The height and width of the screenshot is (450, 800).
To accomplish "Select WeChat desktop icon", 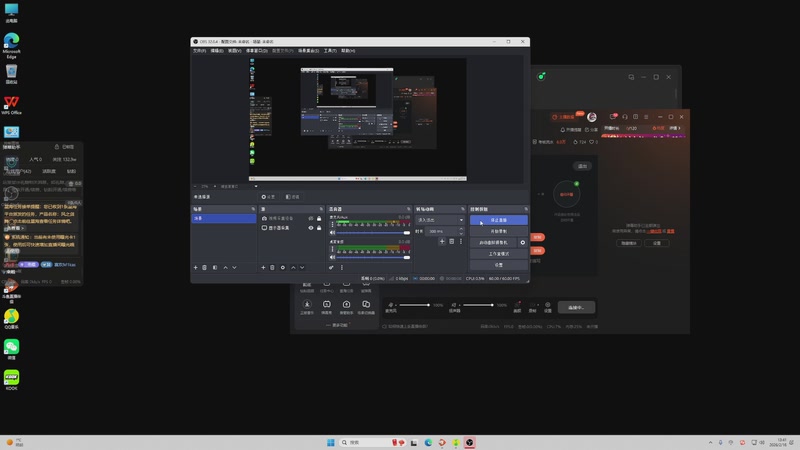I will point(11,349).
